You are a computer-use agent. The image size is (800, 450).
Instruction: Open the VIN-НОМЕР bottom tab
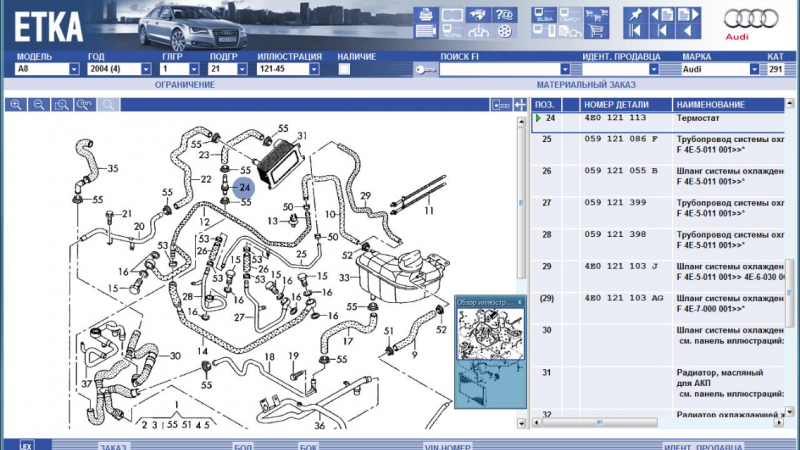click(x=446, y=445)
